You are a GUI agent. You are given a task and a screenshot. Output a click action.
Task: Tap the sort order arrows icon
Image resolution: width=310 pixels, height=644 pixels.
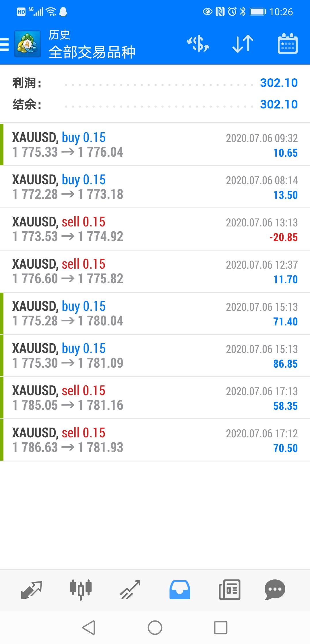point(243,44)
